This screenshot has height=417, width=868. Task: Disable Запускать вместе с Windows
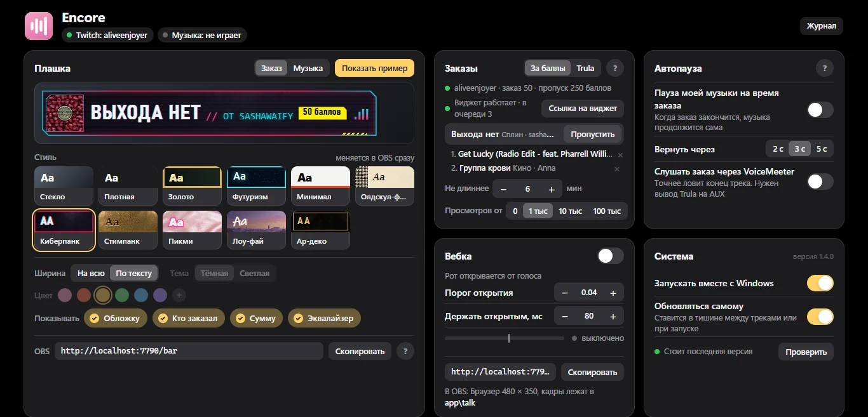(820, 283)
